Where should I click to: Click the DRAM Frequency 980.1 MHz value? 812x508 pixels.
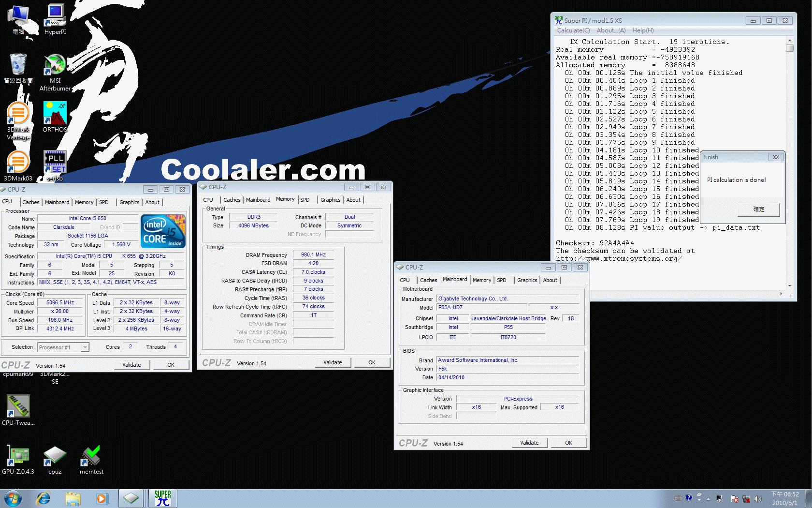[313, 254]
